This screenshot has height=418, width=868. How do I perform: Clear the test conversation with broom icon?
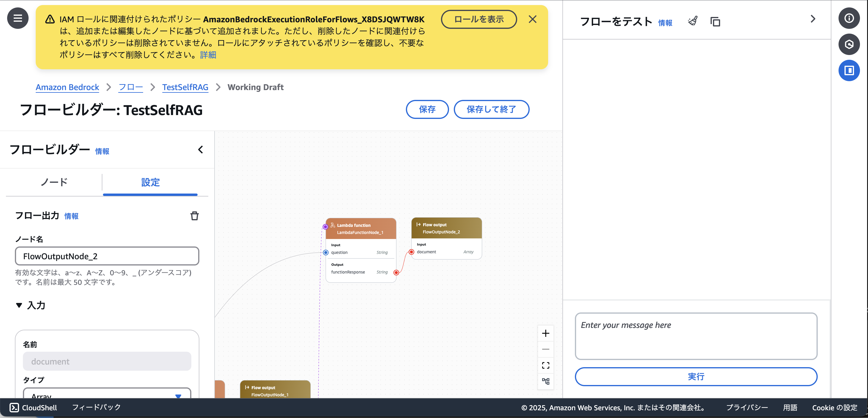pos(693,21)
